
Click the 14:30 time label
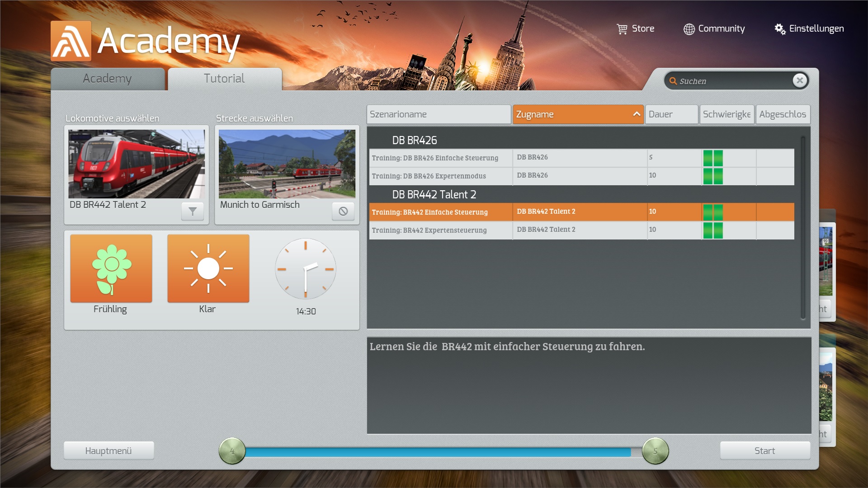(306, 311)
